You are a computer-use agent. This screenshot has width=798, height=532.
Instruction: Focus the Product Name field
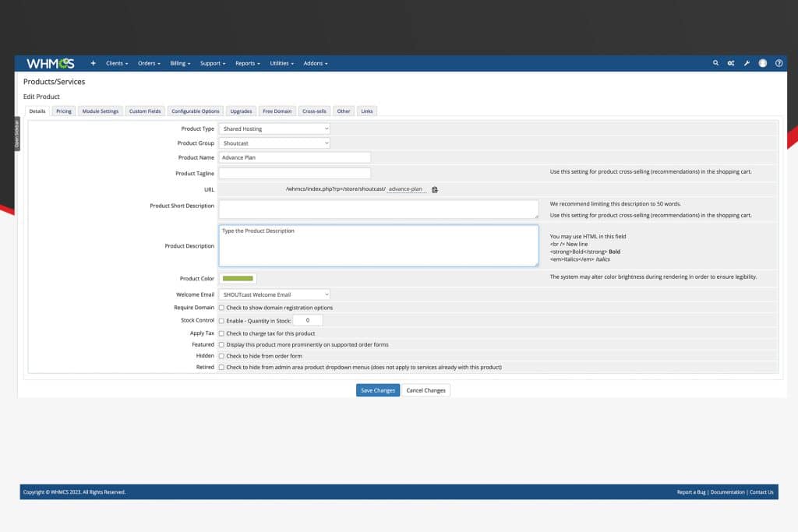pyautogui.click(x=295, y=157)
